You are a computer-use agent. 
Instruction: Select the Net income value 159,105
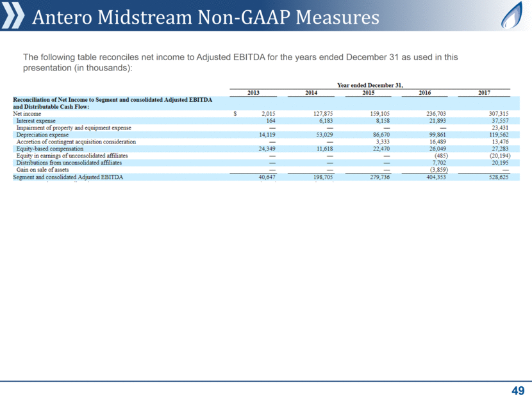click(x=380, y=114)
